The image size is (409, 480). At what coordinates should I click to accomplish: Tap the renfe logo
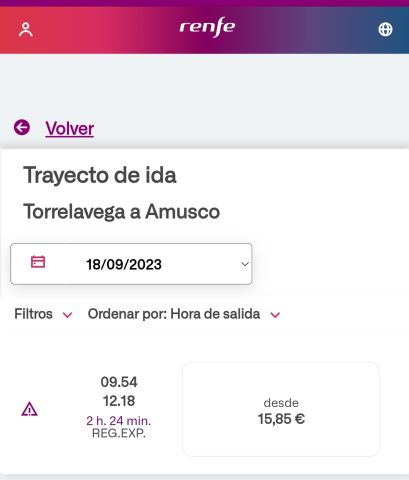coord(207,27)
